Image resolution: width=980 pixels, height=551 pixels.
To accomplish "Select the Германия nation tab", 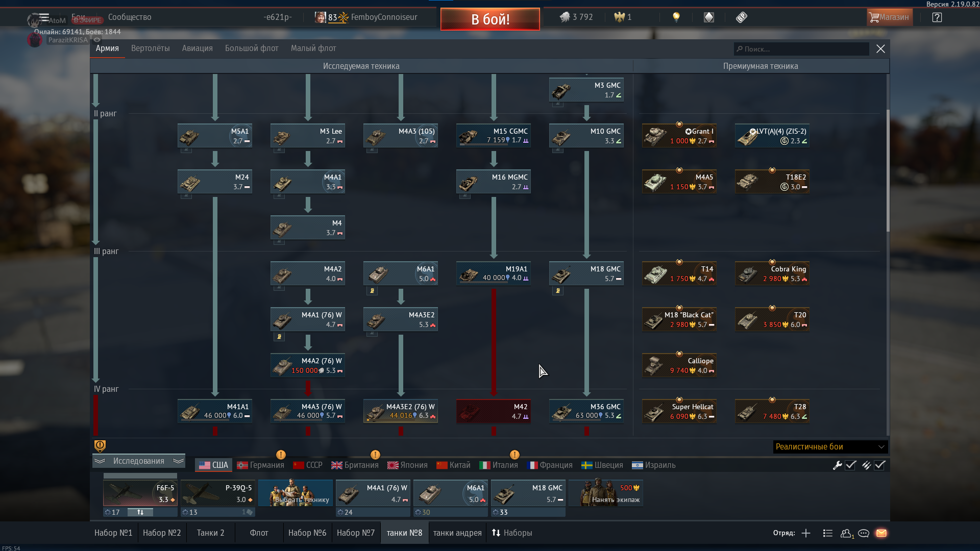I will click(260, 465).
